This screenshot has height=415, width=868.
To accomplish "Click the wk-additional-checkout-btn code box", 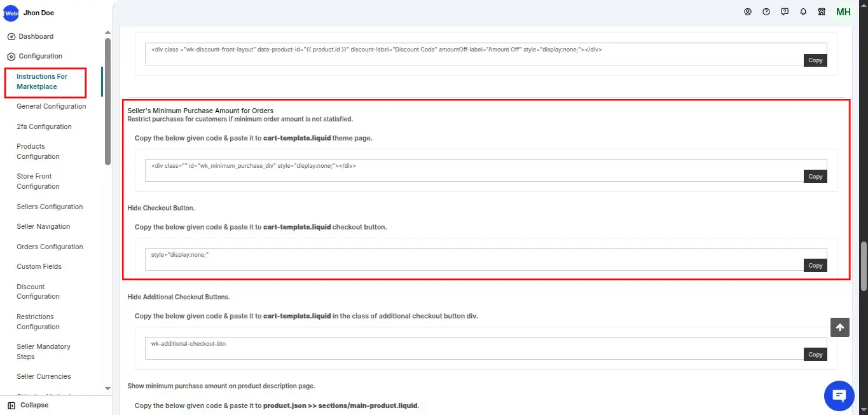I will [486, 348].
